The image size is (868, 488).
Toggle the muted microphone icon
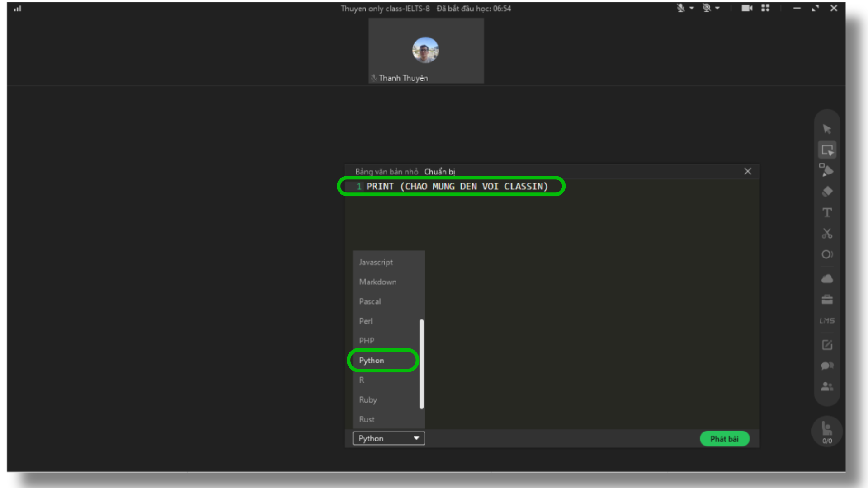pyautogui.click(x=680, y=8)
